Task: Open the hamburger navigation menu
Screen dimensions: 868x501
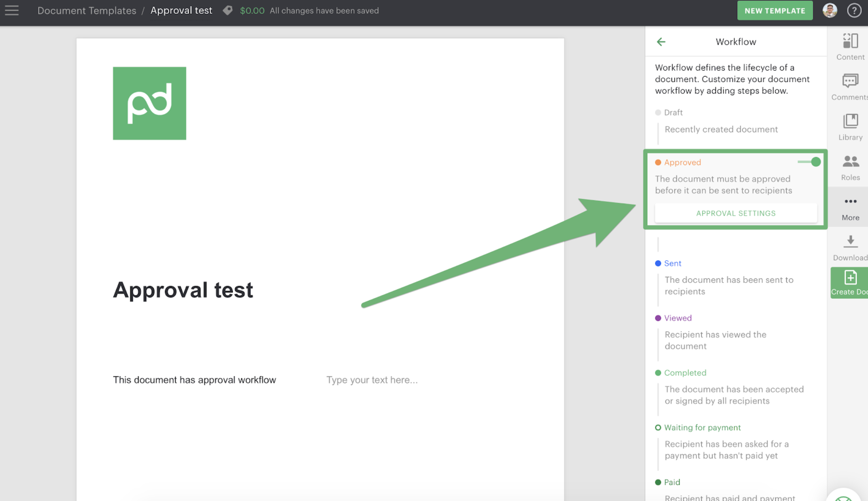Action: (x=12, y=11)
